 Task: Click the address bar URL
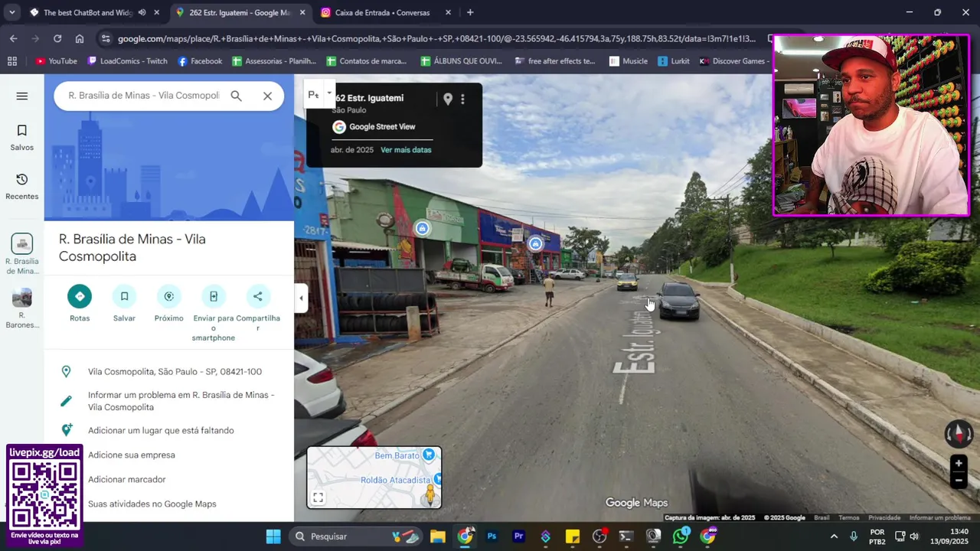pyautogui.click(x=436, y=38)
